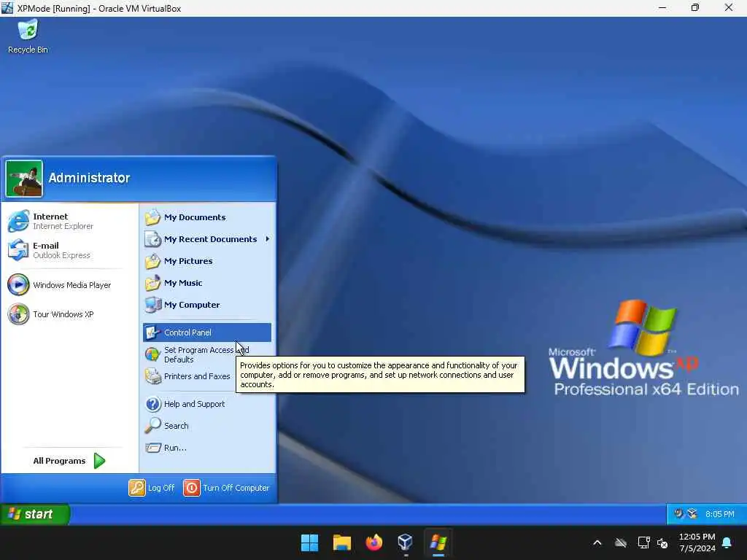Start Windows Media Player

[x=59, y=285]
